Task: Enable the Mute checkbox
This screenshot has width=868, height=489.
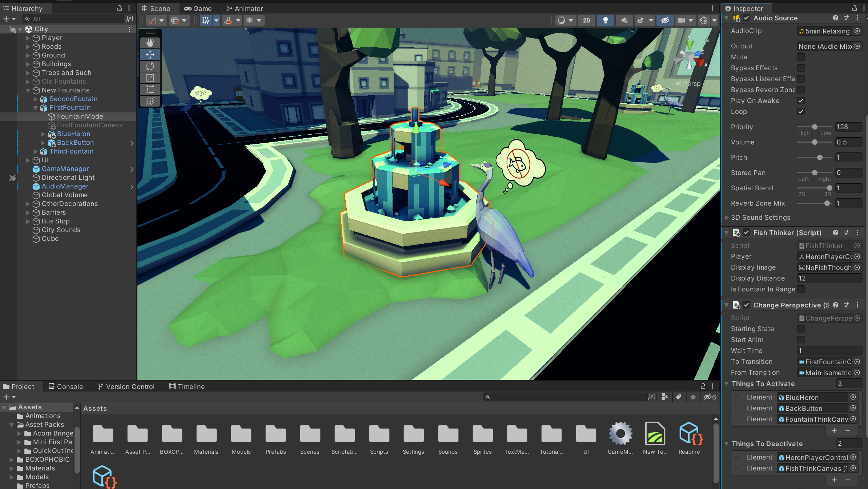Action: [801, 57]
